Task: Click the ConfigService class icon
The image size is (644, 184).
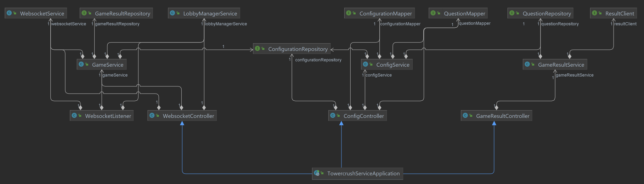Action: [x=366, y=64]
